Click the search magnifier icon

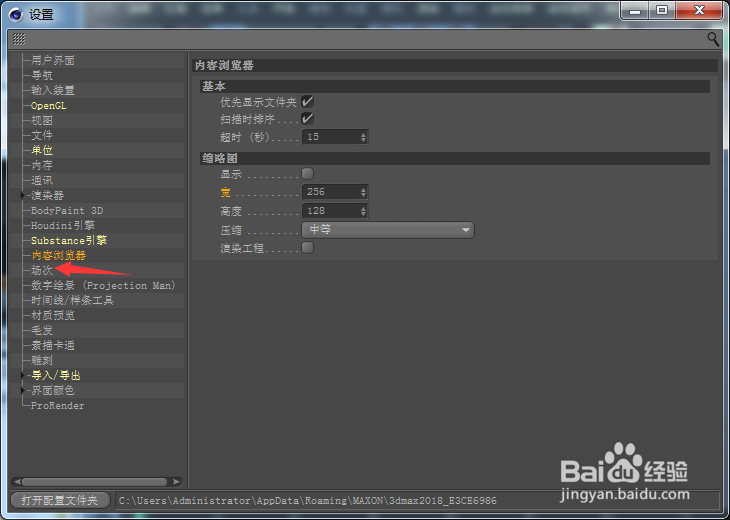(712, 39)
